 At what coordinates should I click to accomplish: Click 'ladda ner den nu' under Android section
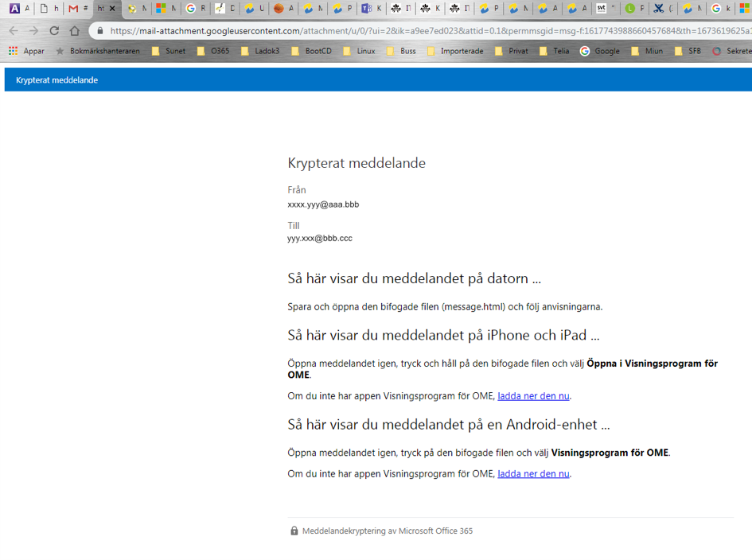(533, 474)
